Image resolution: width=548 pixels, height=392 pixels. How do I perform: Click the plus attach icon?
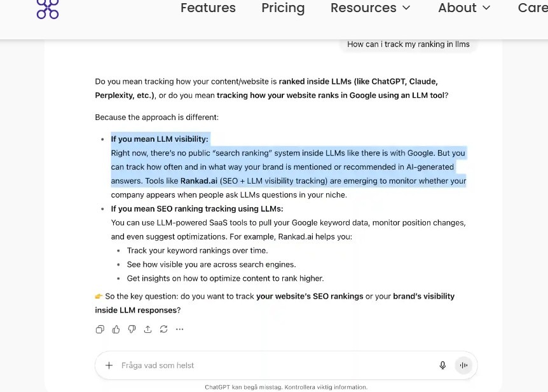(x=109, y=365)
